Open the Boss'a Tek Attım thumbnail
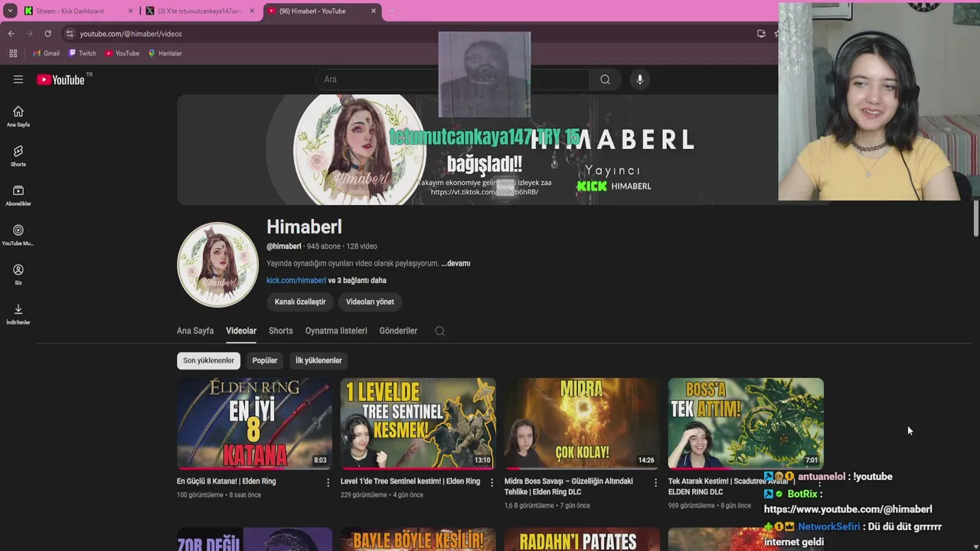 click(746, 423)
